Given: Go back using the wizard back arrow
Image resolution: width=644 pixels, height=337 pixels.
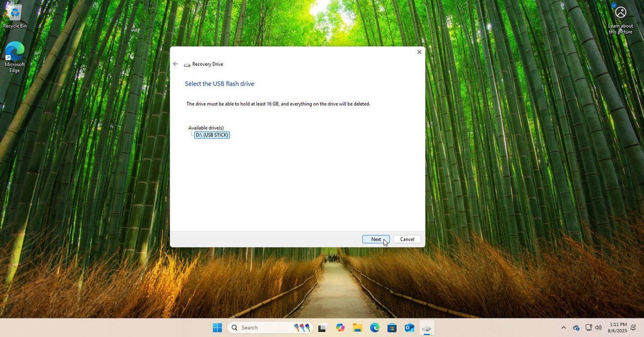Looking at the screenshot, I should pos(176,64).
